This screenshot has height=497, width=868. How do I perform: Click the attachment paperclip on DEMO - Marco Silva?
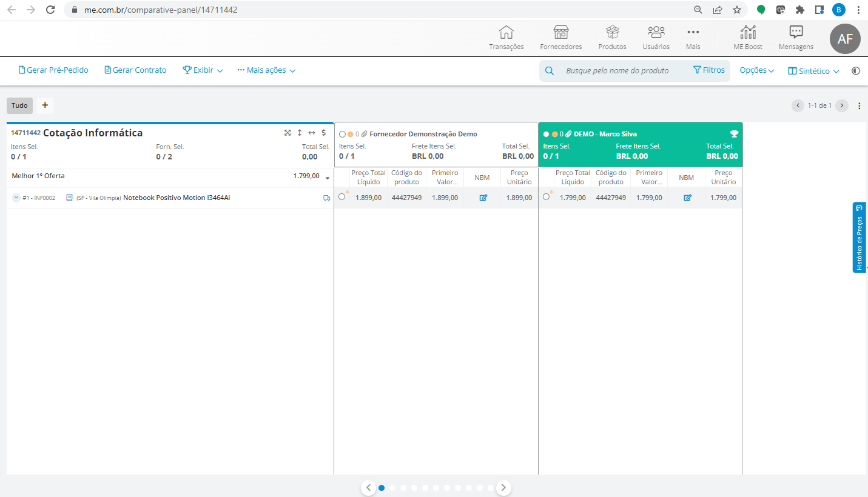click(568, 134)
